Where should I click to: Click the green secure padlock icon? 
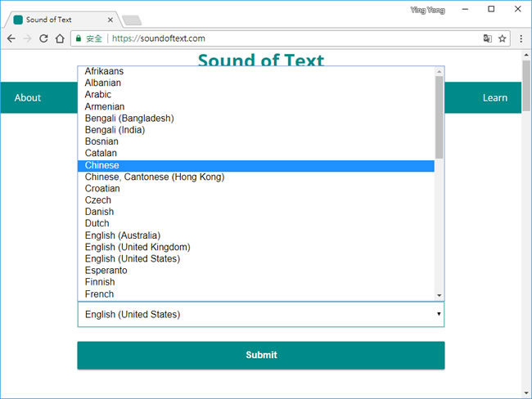[79, 38]
